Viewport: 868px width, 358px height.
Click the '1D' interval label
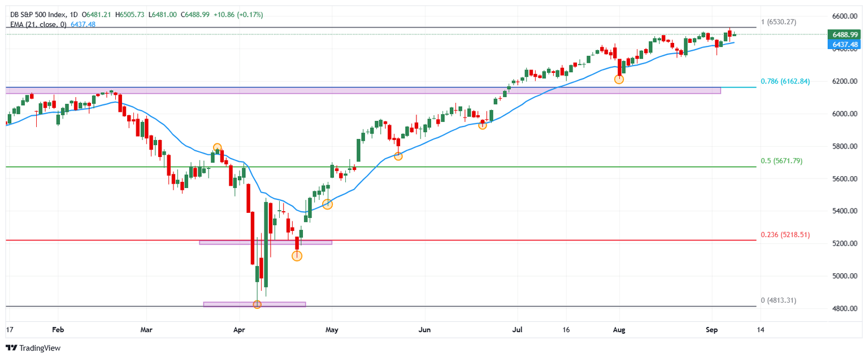[x=73, y=14]
